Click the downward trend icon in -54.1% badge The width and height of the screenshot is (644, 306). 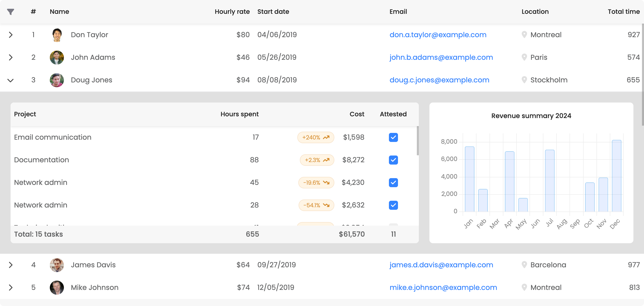point(326,205)
